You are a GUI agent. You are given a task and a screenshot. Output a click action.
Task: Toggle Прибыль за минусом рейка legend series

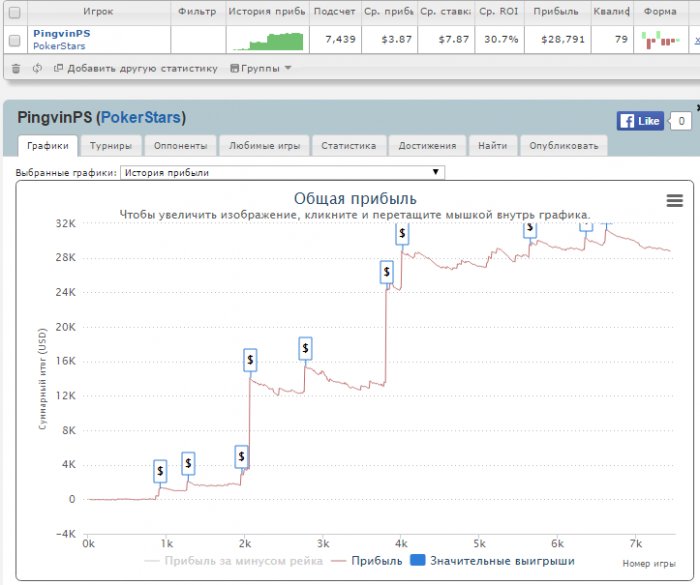pyautogui.click(x=233, y=561)
